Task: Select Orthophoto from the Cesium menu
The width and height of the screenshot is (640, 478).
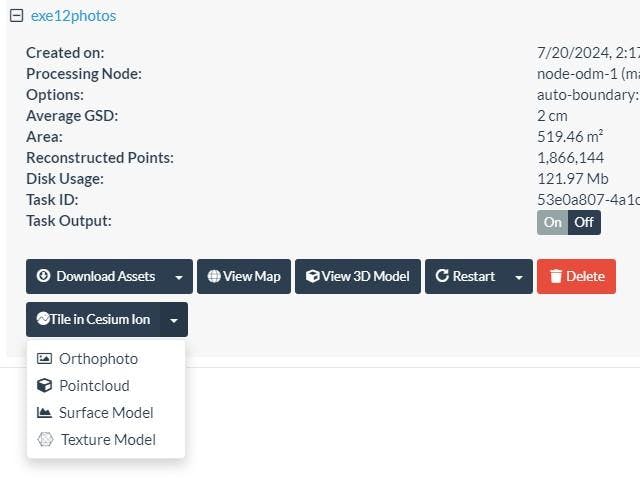Action: tap(98, 359)
